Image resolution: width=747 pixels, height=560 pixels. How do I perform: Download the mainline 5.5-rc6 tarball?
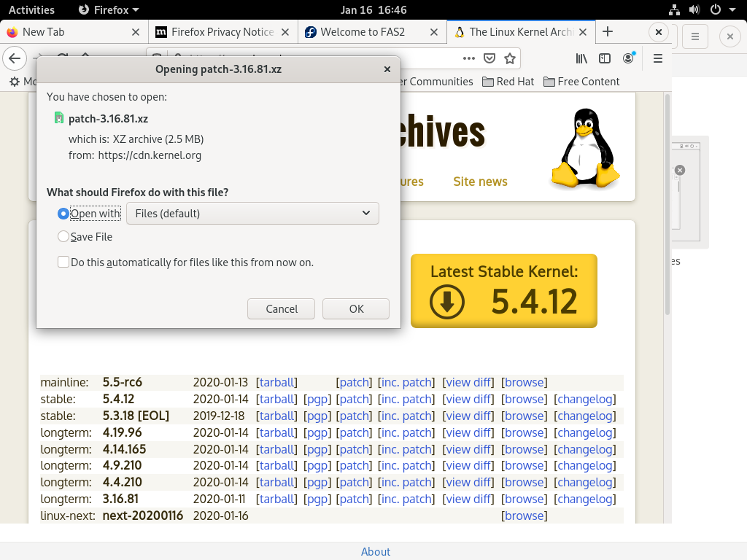(x=276, y=382)
